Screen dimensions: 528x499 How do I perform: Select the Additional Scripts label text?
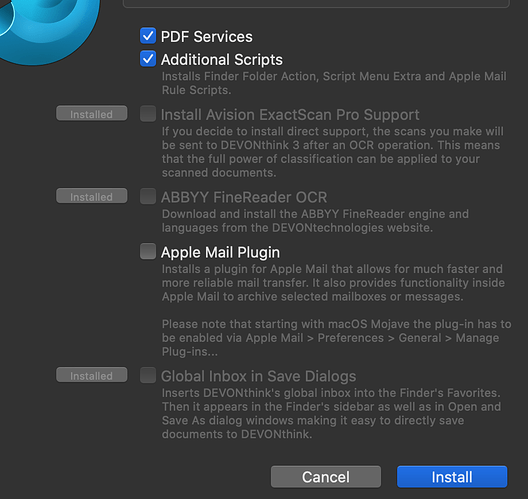pos(222,60)
